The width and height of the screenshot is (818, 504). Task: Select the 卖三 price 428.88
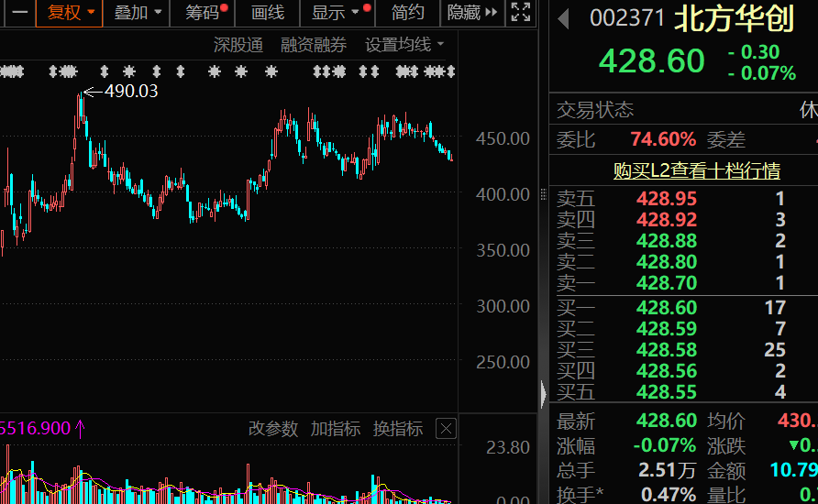point(666,241)
